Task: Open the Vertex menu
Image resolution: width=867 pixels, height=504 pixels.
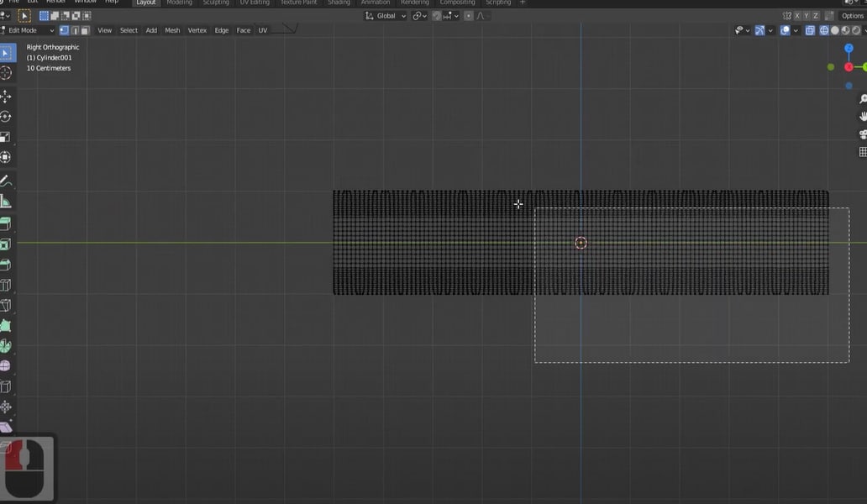Action: [x=197, y=30]
